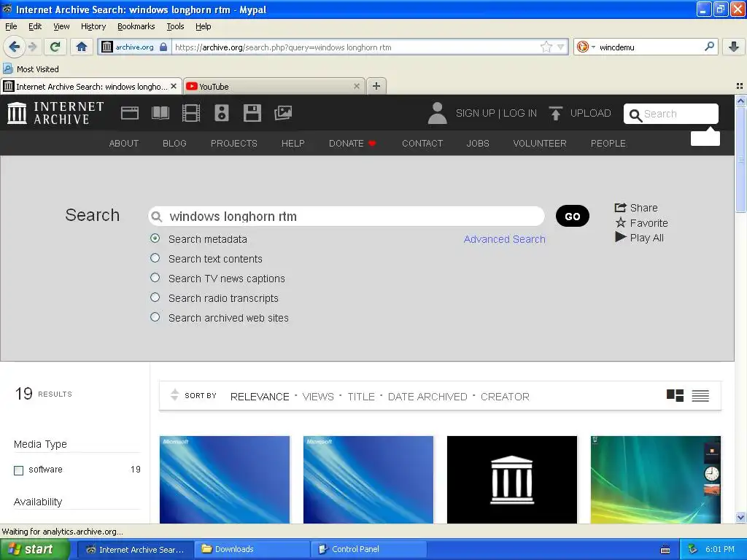
Task: Click the archive.org site identity icon
Action: click(x=107, y=47)
